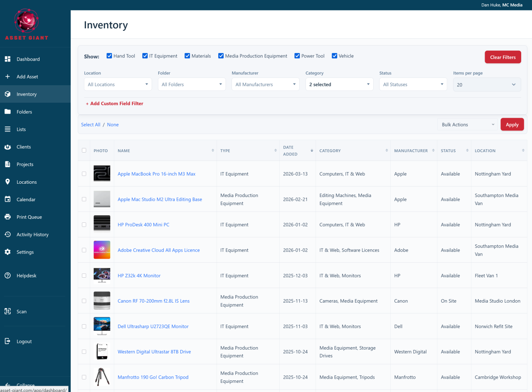Sort by Status column sort arrows
Viewport: 532px width, 392px height.
[468, 150]
